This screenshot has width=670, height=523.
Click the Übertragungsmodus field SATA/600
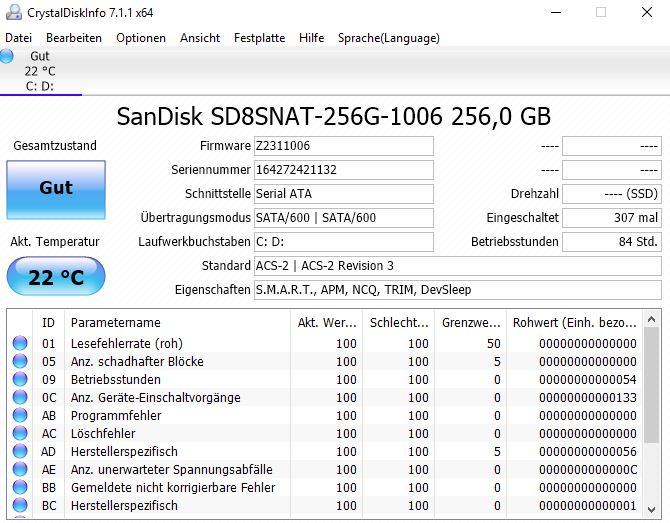pyautogui.click(x=344, y=218)
